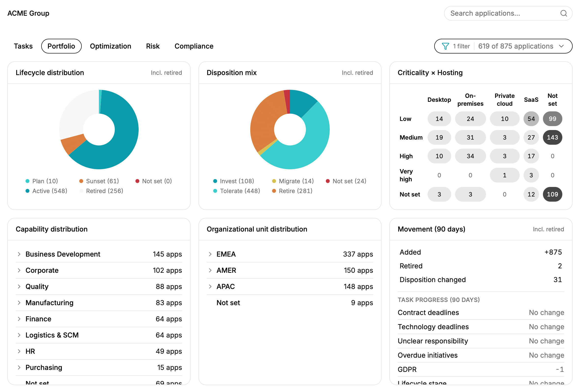Expand the Corporate capability row
Screen dimensions: 579x392
99,270
